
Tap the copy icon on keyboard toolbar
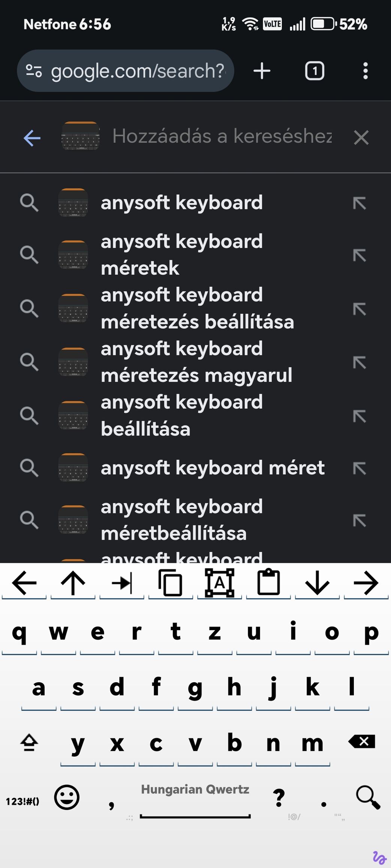coord(171,583)
